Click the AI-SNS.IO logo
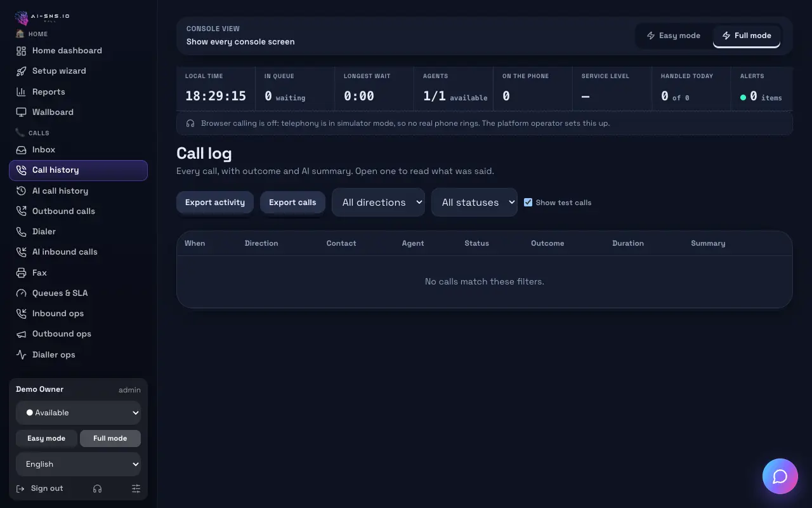 [x=43, y=17]
